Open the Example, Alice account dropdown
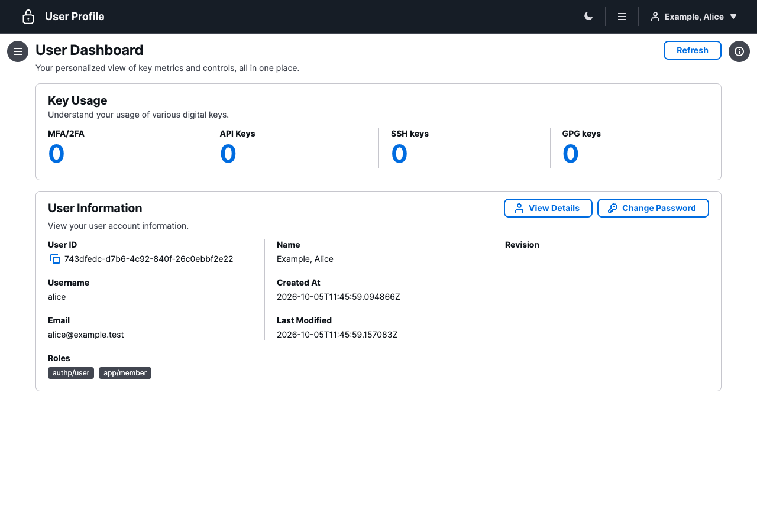 694,17
